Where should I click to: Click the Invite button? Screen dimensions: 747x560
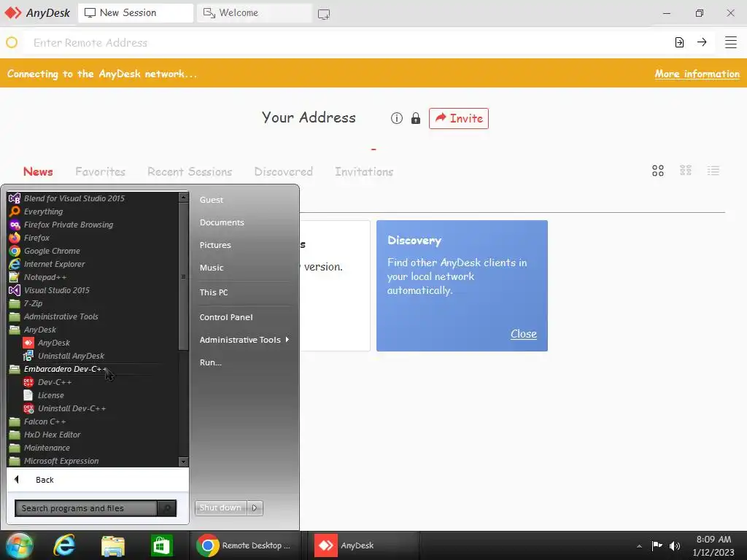(x=458, y=118)
